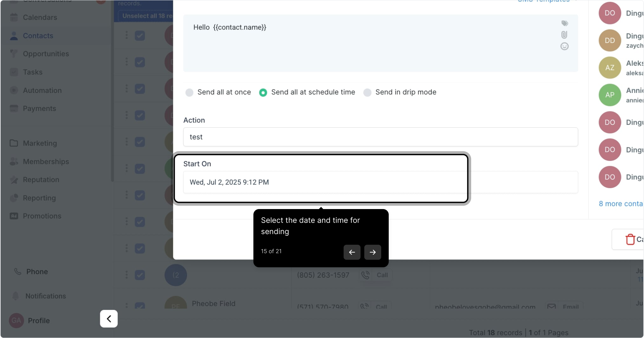Open the emoji picker icon
Viewport: 644px width, 338px height.
564,46
